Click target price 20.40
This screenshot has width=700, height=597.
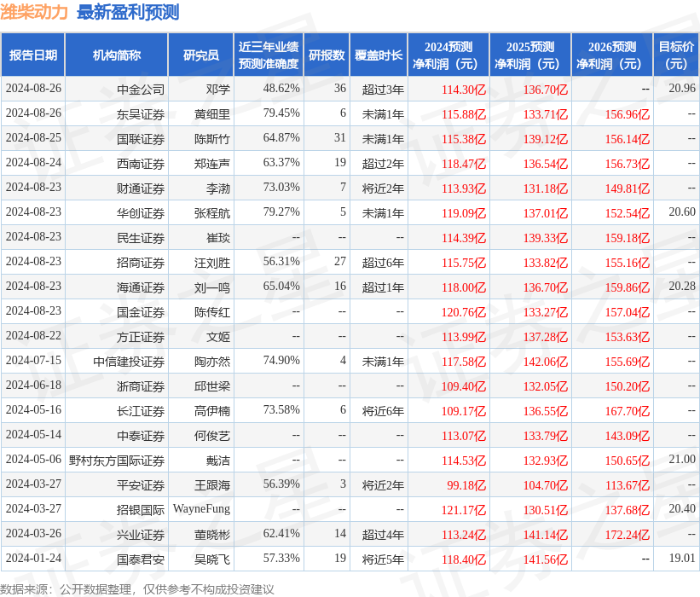point(682,508)
